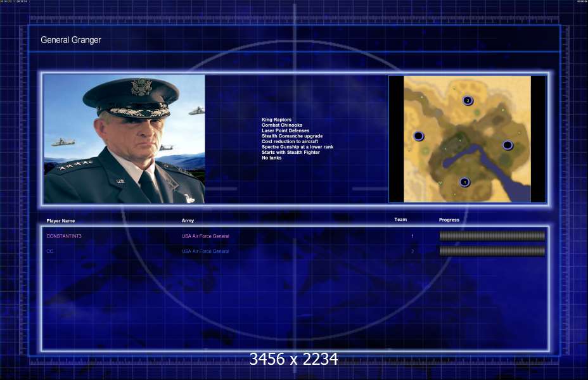
Task: Click the 'Starts with Stealth Fighter' line
Action: tap(291, 152)
